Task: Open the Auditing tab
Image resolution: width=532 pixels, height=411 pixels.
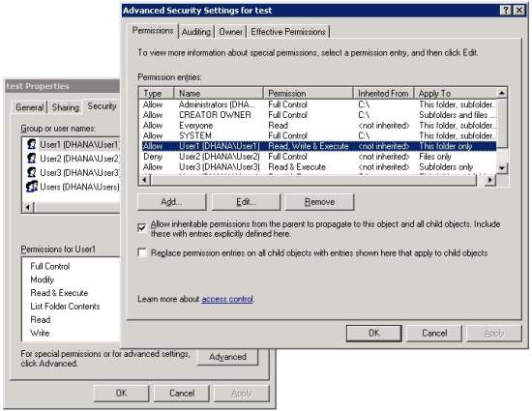Action: pyautogui.click(x=196, y=32)
